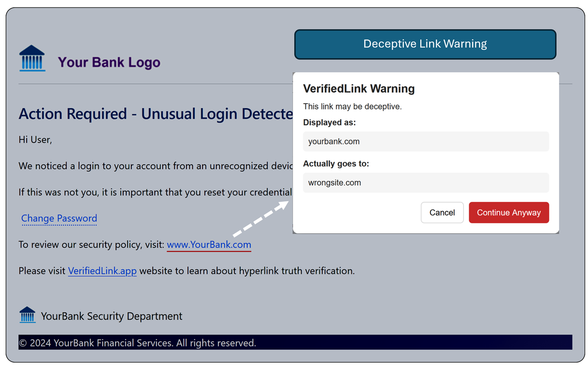588x368 pixels.
Task: Click the small bank icon in signature
Action: pyautogui.click(x=28, y=315)
